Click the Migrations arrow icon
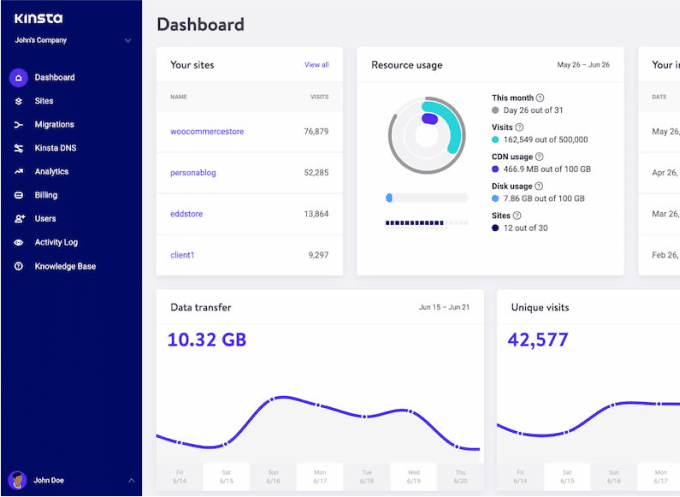680x497 pixels. tap(18, 125)
